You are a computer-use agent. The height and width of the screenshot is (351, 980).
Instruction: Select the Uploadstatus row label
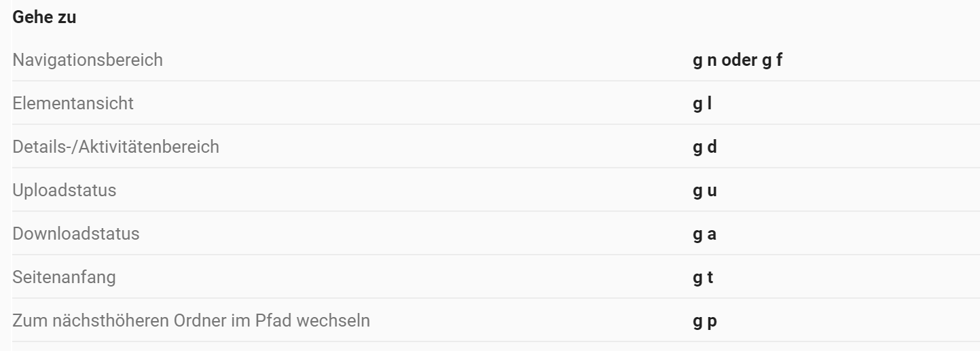pyautogui.click(x=64, y=190)
